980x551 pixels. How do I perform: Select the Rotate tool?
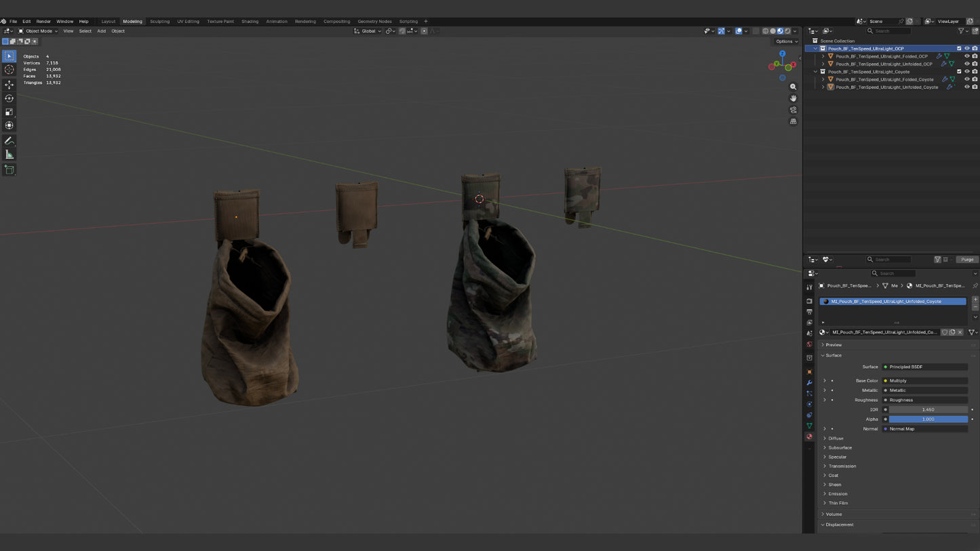(x=9, y=98)
